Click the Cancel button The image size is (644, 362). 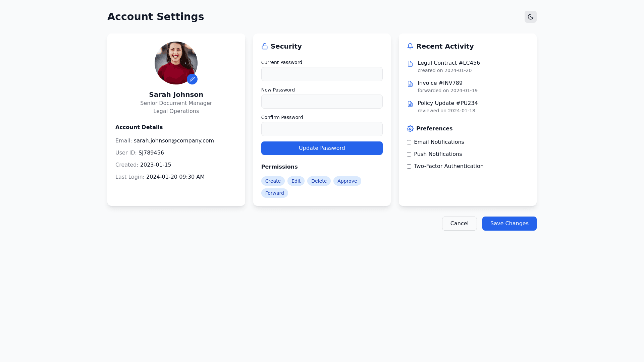coord(459,223)
